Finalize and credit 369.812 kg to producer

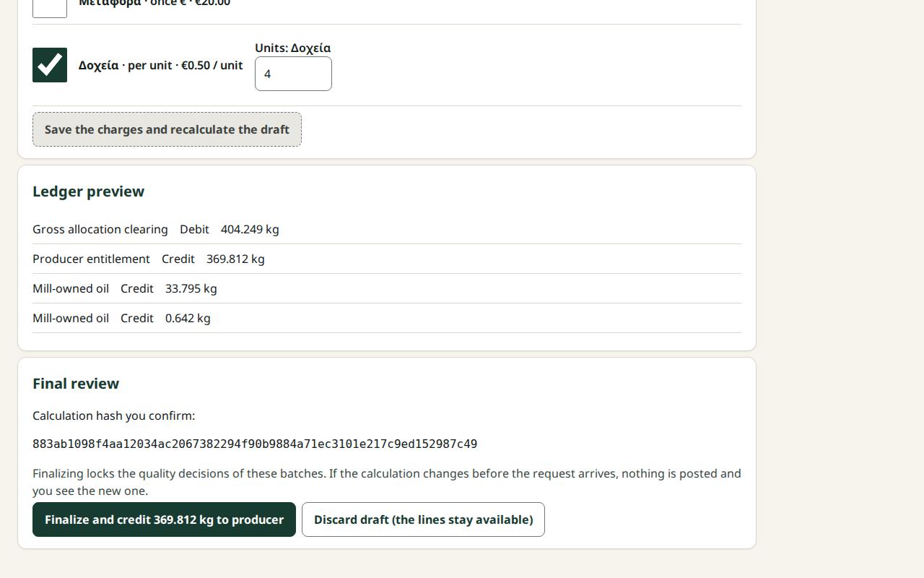tap(164, 519)
